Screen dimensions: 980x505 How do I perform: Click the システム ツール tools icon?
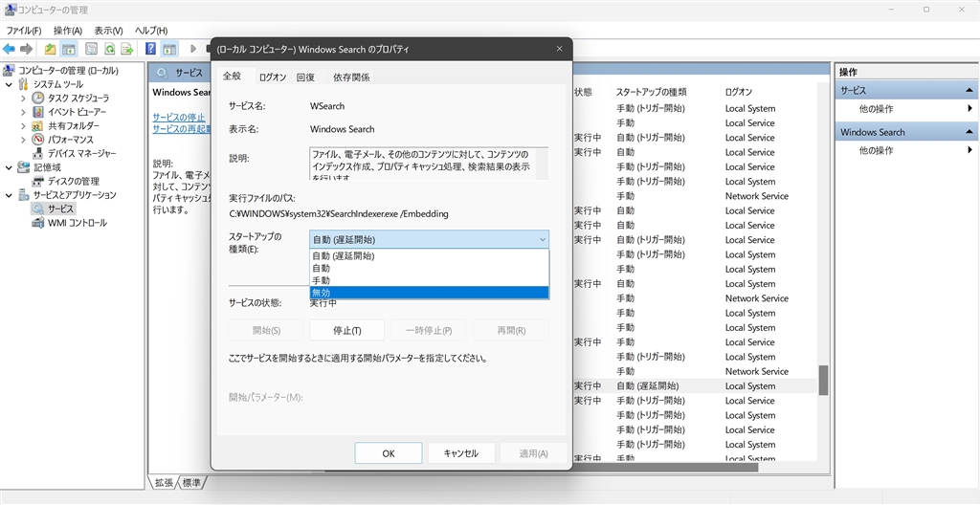point(24,84)
